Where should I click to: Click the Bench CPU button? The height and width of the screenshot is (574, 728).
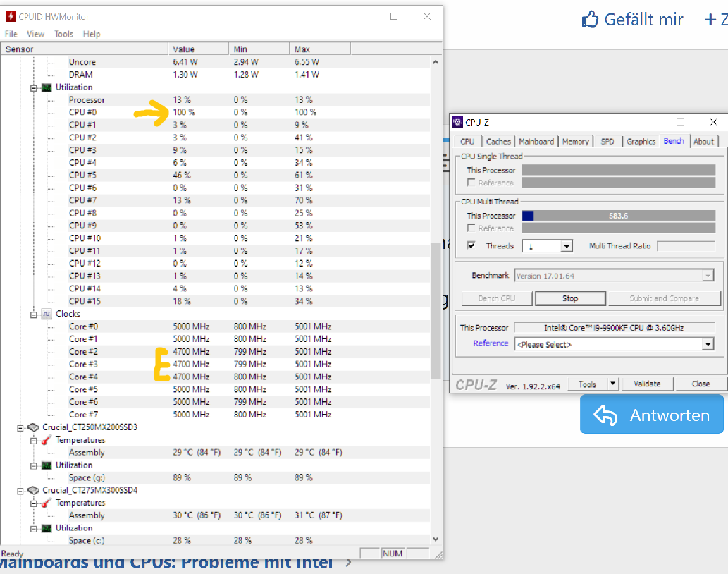click(497, 298)
